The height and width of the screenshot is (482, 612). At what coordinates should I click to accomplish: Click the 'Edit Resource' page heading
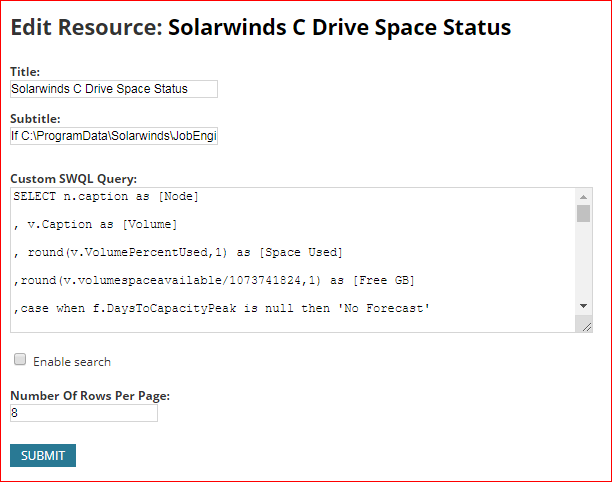[x=261, y=27]
